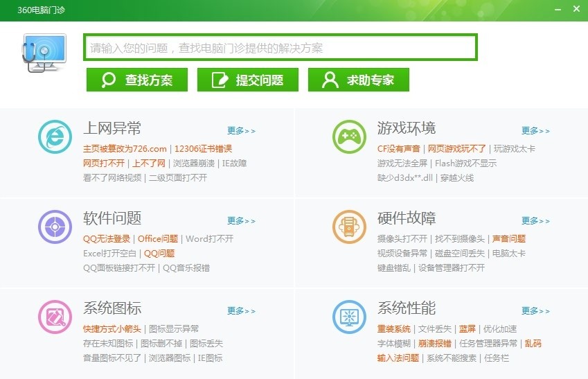Viewport: 588px width, 379px height.
Task: Click the 上网异常 browser icon
Action: click(x=55, y=136)
